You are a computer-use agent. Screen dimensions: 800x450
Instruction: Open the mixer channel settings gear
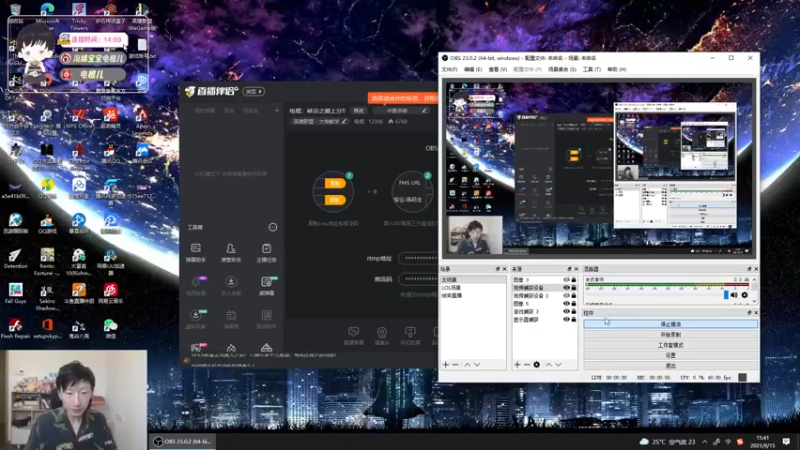pos(744,295)
